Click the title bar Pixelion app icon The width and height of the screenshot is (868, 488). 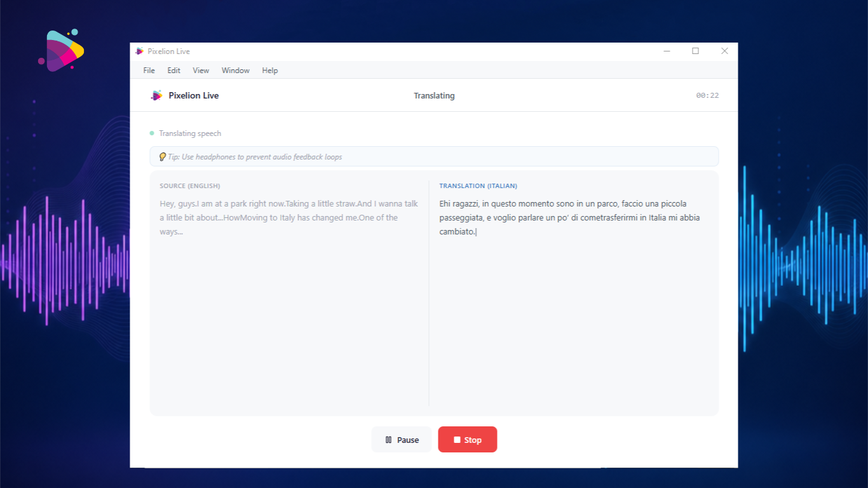click(140, 51)
